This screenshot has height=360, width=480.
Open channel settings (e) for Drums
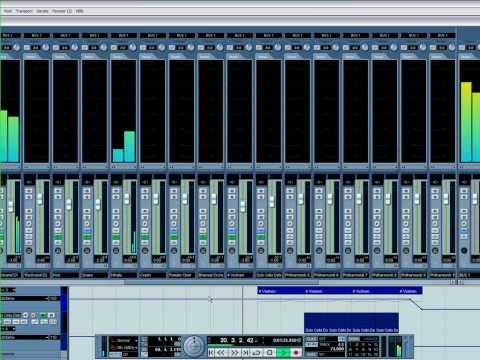87,224
